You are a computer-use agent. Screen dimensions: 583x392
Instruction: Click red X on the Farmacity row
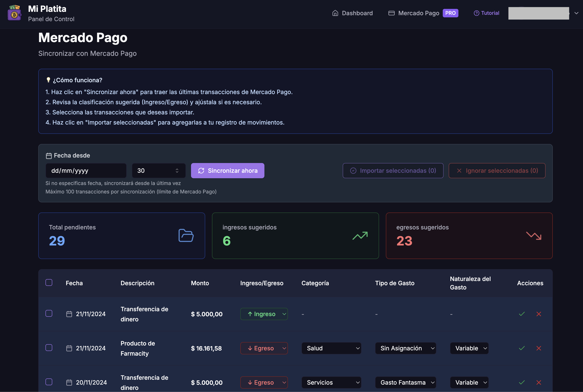pos(539,348)
